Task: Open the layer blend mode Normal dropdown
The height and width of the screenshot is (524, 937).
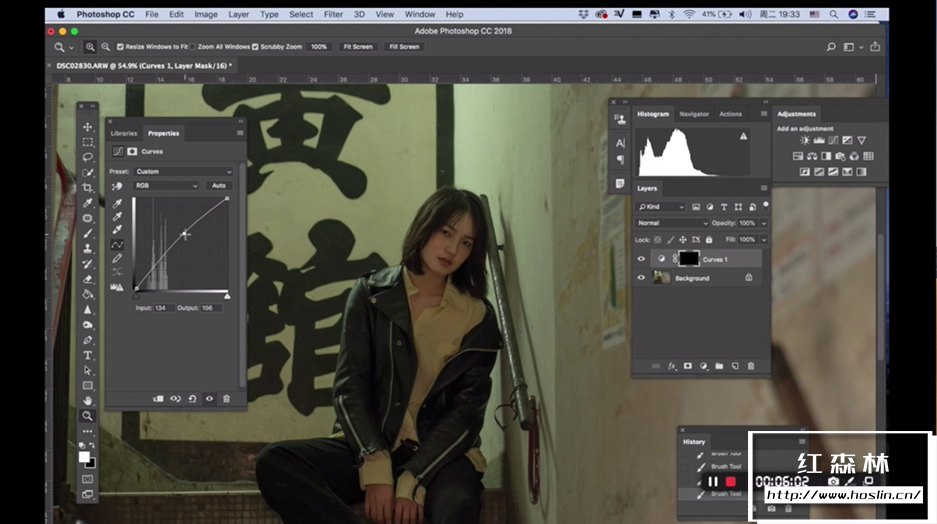Action: 672,223
